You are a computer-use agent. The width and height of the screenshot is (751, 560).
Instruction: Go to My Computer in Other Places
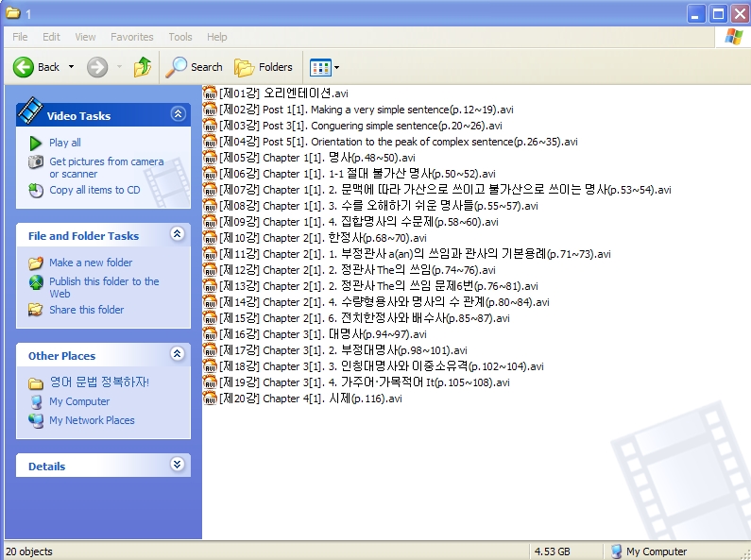[x=79, y=401]
